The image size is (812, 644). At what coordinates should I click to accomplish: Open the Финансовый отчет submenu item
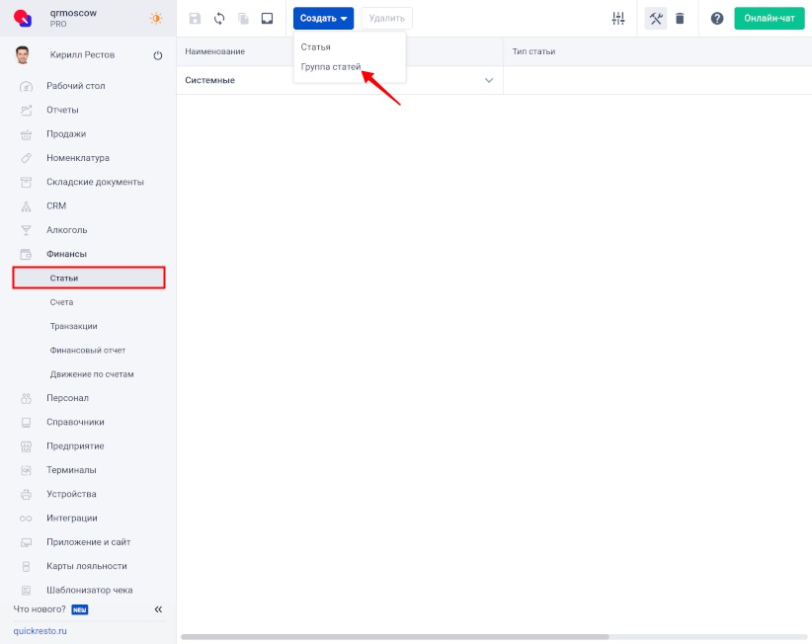click(88, 351)
